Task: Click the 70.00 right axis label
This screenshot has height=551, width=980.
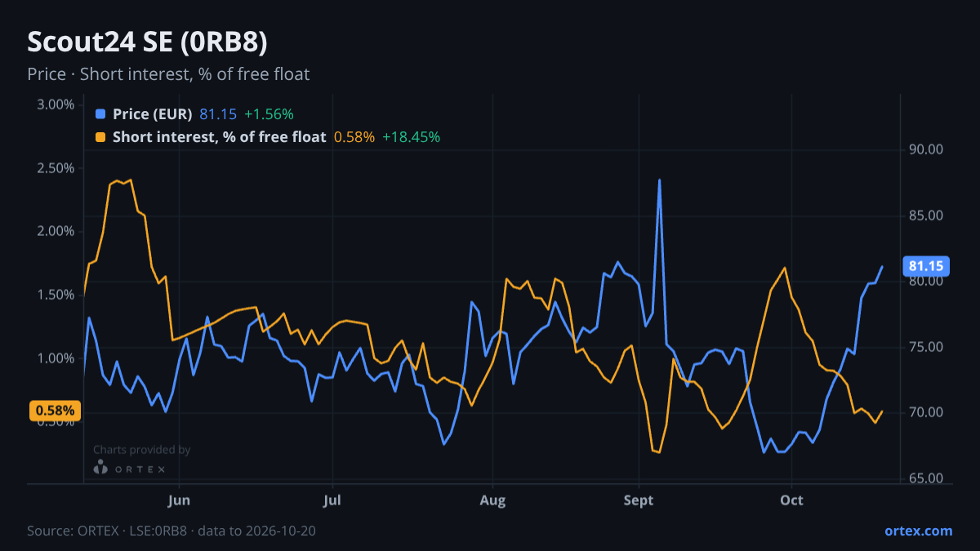Action: [926, 412]
